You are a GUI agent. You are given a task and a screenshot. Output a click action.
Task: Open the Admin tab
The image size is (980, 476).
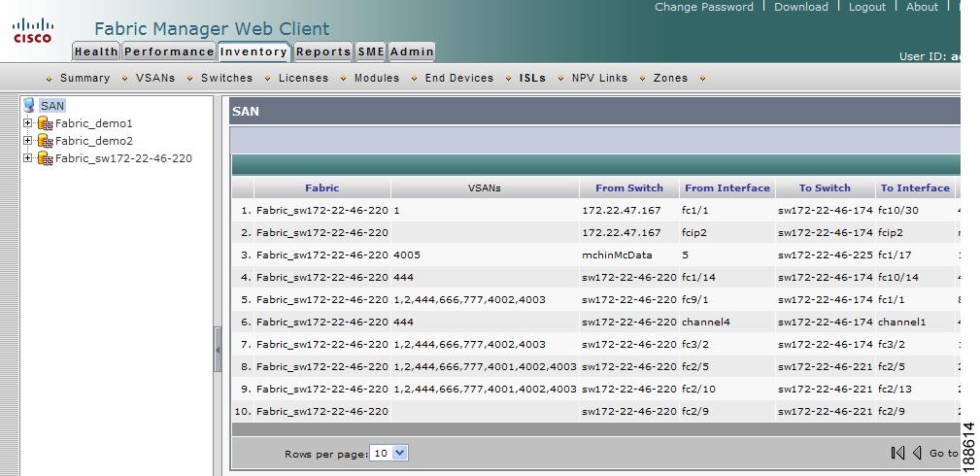pyautogui.click(x=411, y=51)
